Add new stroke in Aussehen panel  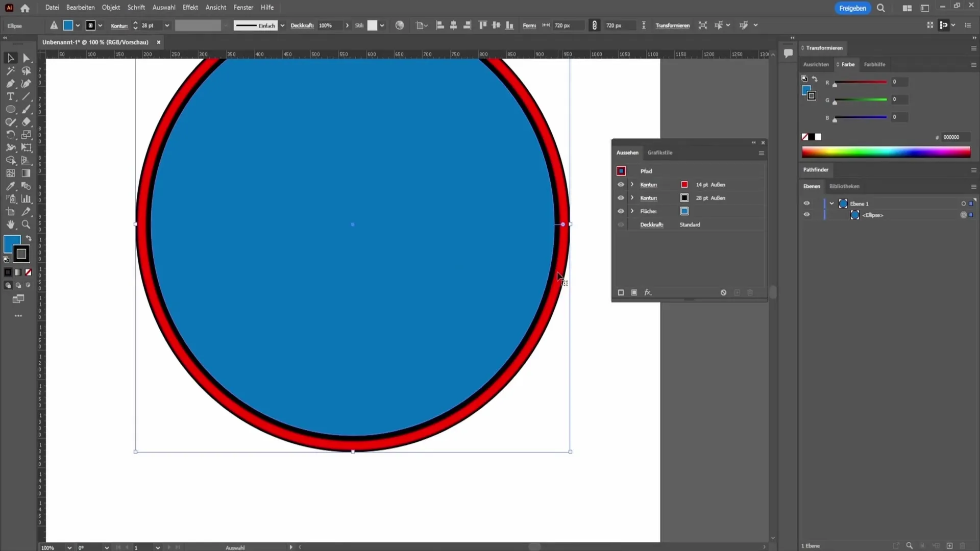click(621, 292)
